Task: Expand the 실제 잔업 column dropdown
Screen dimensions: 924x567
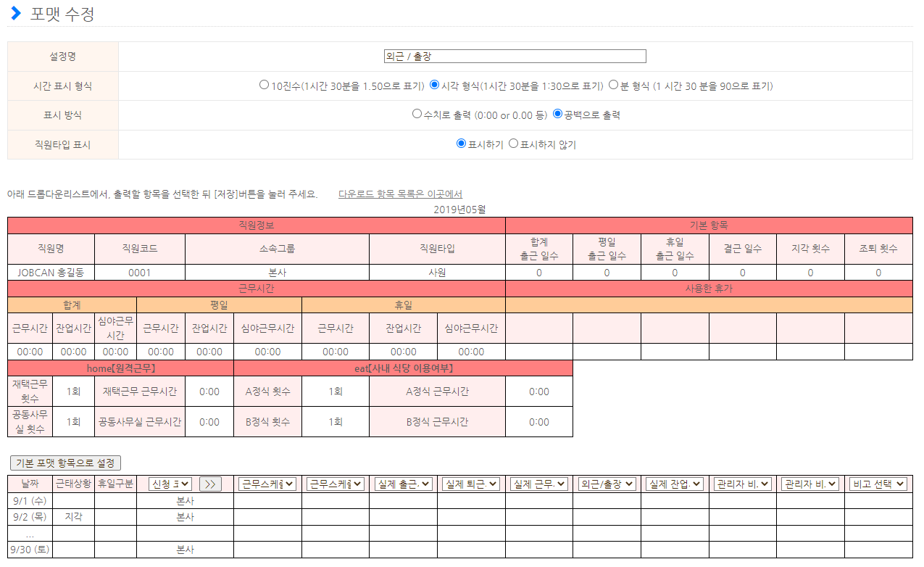Action: coord(674,484)
